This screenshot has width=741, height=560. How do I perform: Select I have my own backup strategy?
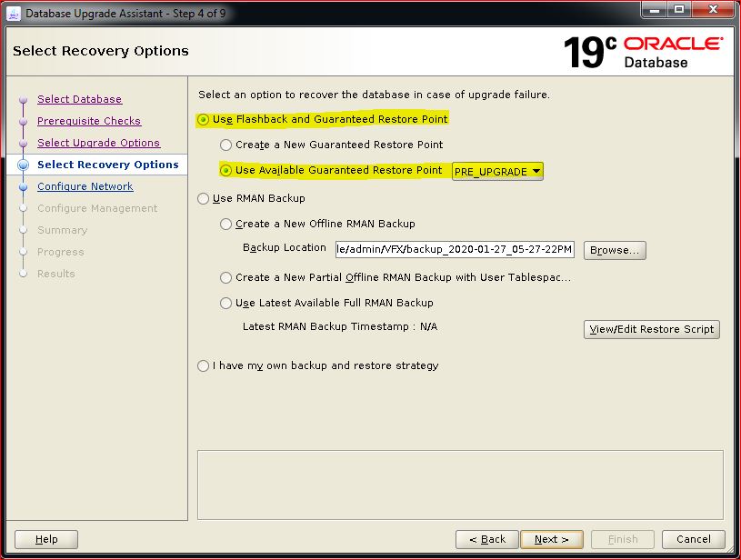pyautogui.click(x=204, y=365)
